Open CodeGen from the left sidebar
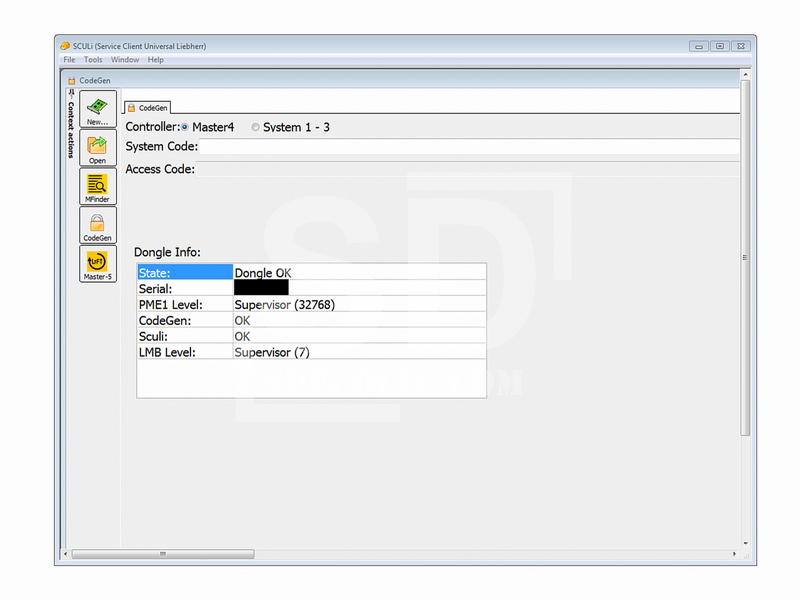Viewport: 800px width, 600px height. tap(97, 225)
